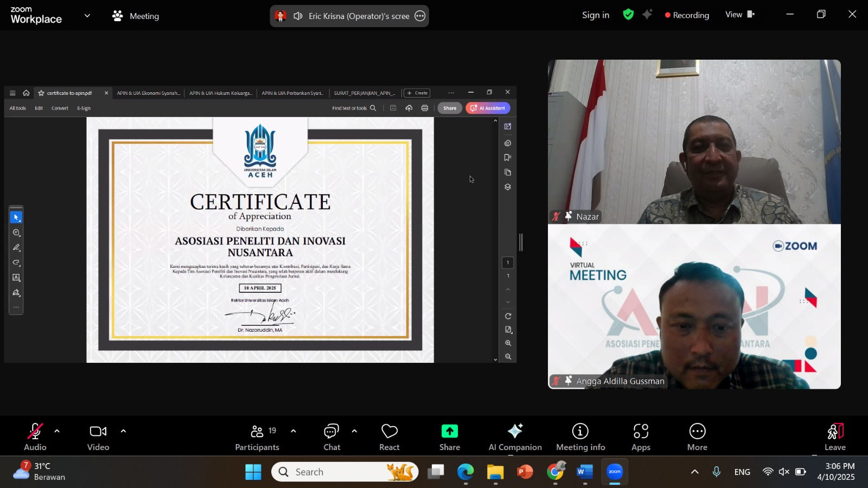The width and height of the screenshot is (868, 488).
Task: Switch to SURAT_PERJANJIAN_APIN tab
Action: pos(365,93)
